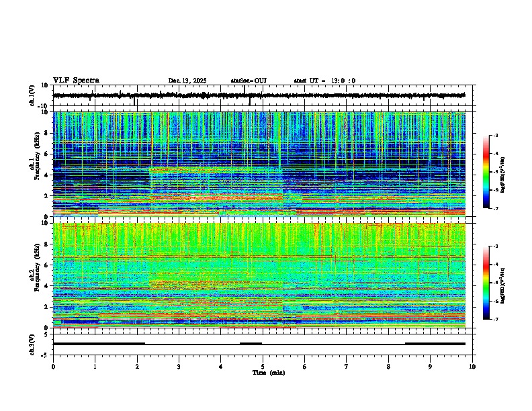The image size is (532, 411).
Task: Click the "4" kHz tick of ch.2 spectrogram
Action: tap(46, 286)
